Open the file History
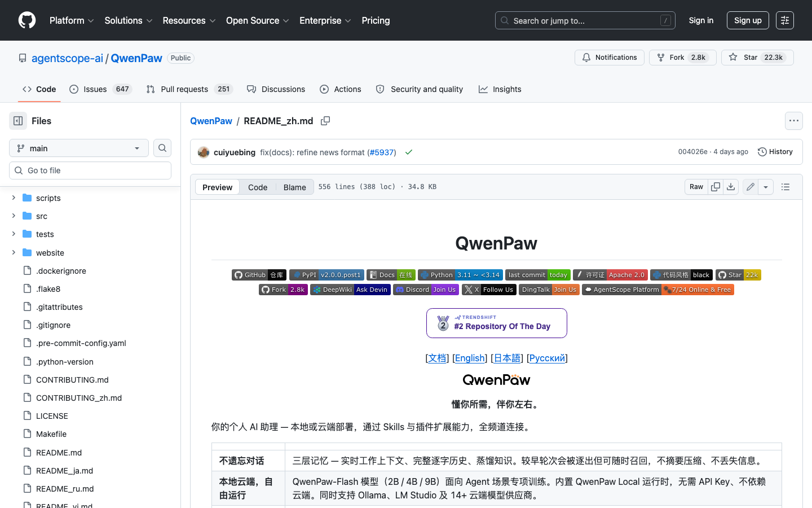 [x=775, y=152]
